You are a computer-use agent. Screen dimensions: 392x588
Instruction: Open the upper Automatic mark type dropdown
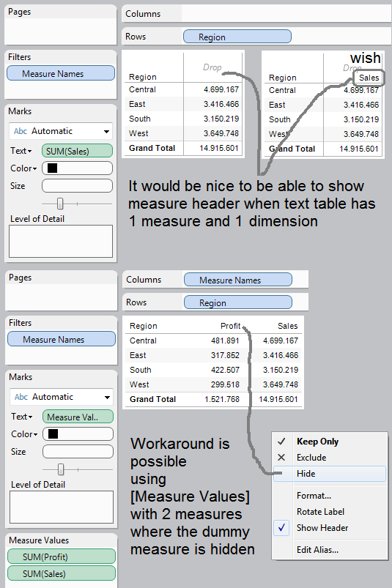pyautogui.click(x=106, y=131)
